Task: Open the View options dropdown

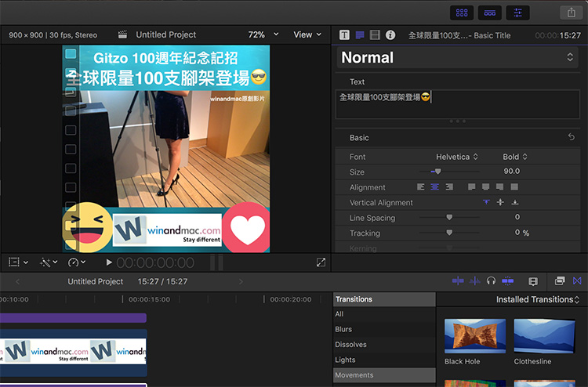Action: click(307, 34)
